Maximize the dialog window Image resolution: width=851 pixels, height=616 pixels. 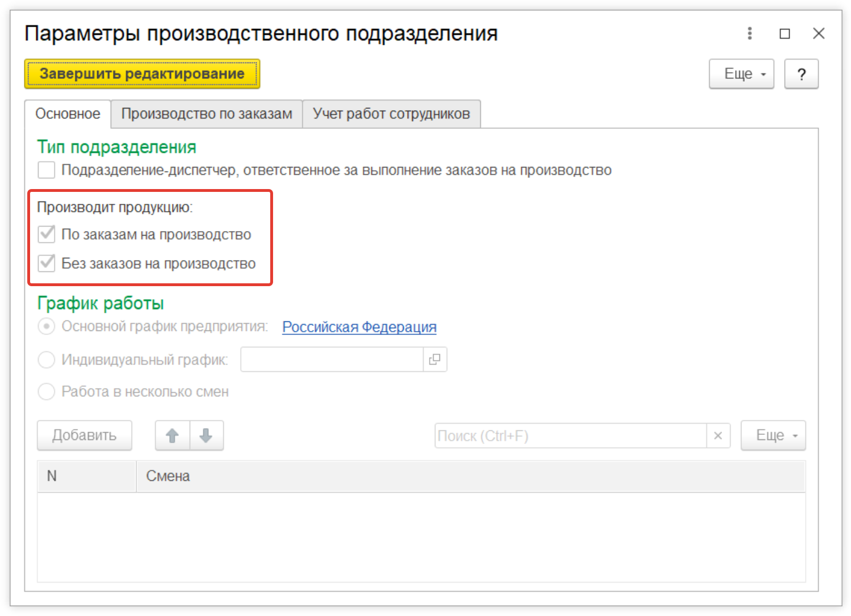tap(785, 34)
